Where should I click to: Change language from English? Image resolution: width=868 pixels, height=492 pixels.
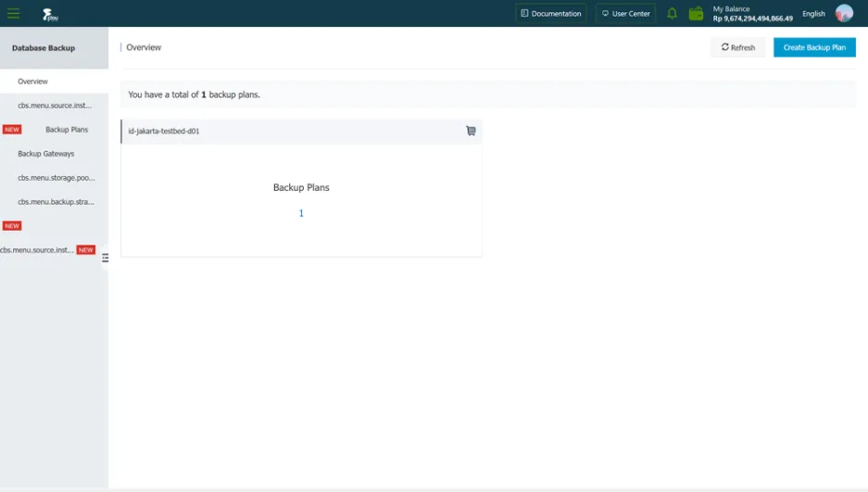coord(813,14)
